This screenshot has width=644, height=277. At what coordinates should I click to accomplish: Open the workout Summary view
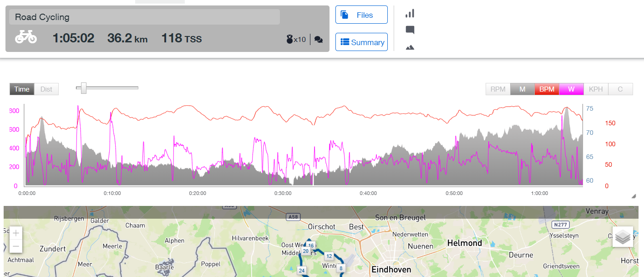click(x=361, y=42)
